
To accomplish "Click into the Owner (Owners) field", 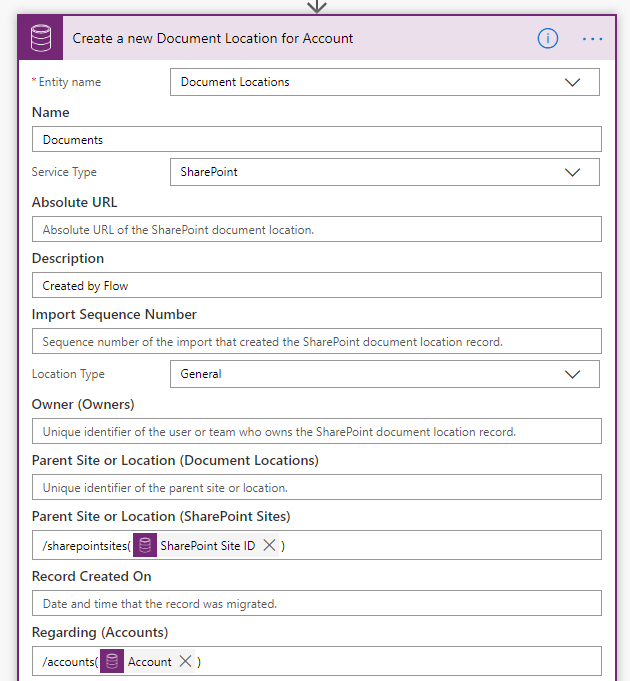I will coord(316,432).
